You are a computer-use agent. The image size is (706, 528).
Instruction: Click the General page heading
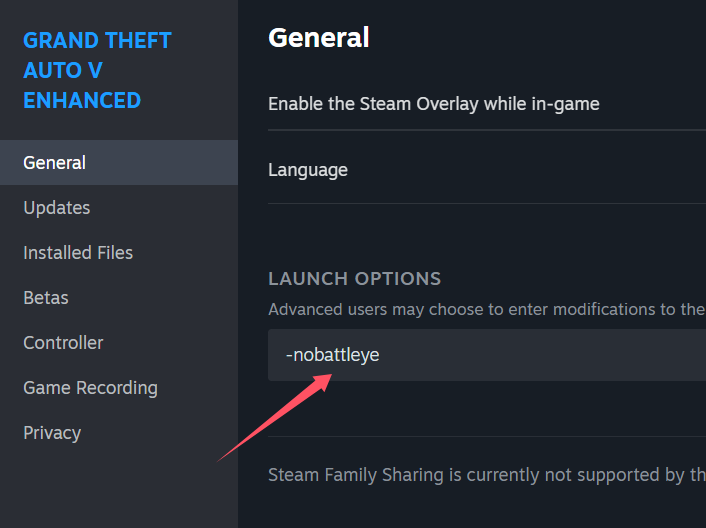[319, 38]
